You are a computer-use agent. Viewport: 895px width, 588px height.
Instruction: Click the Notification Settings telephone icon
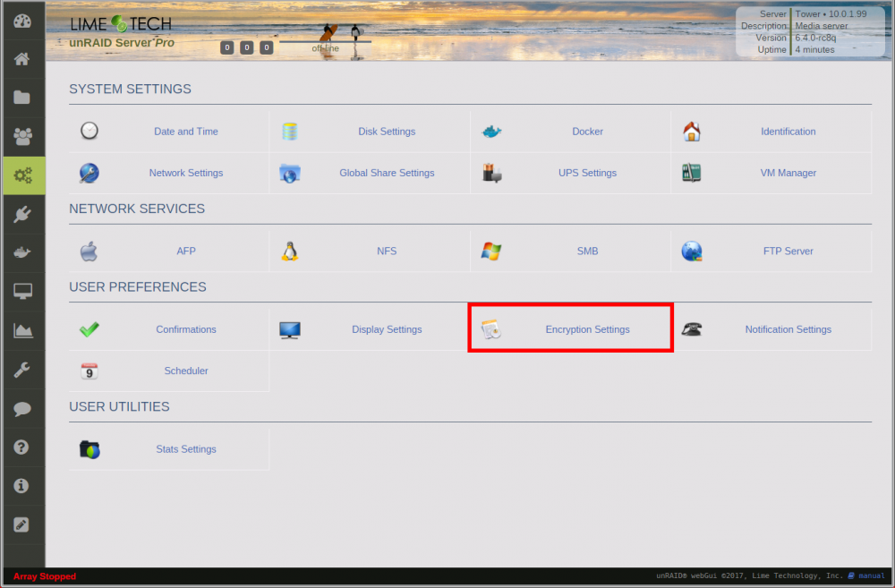point(692,329)
